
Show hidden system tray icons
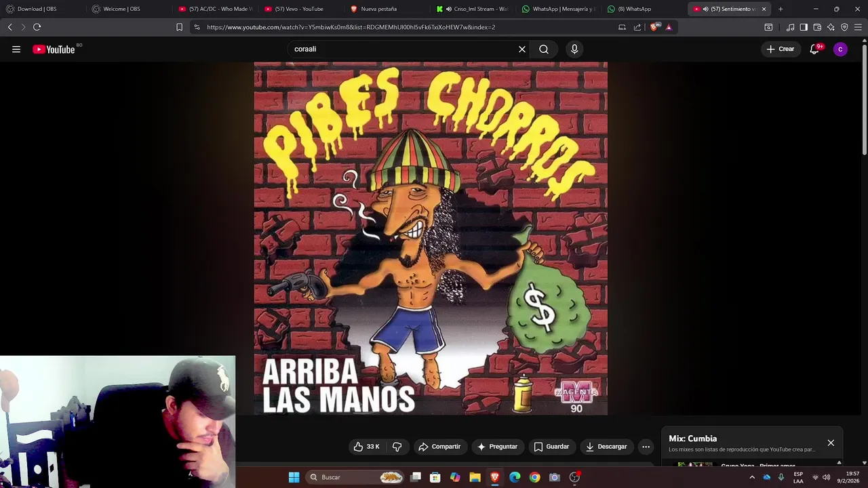point(752,477)
